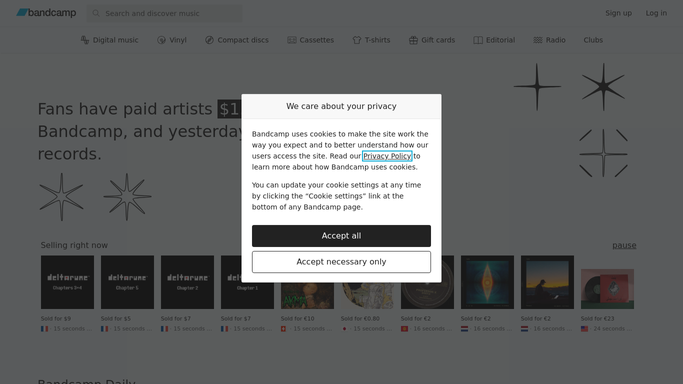Open the Digital music menu item

109,40
